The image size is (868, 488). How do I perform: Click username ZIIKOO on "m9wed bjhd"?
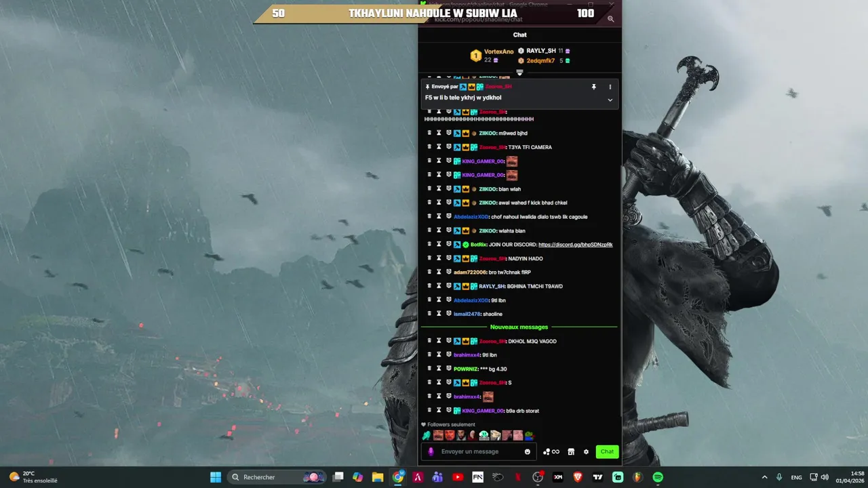pyautogui.click(x=488, y=134)
